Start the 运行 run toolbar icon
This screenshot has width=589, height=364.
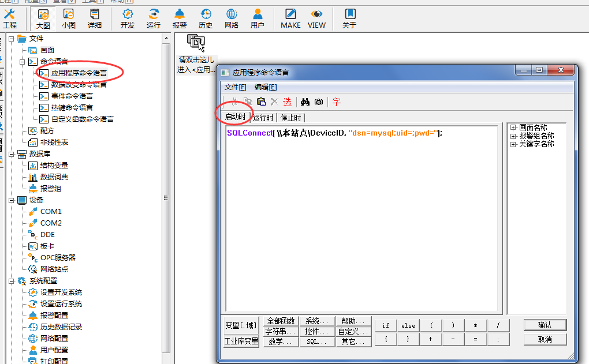[x=153, y=19]
